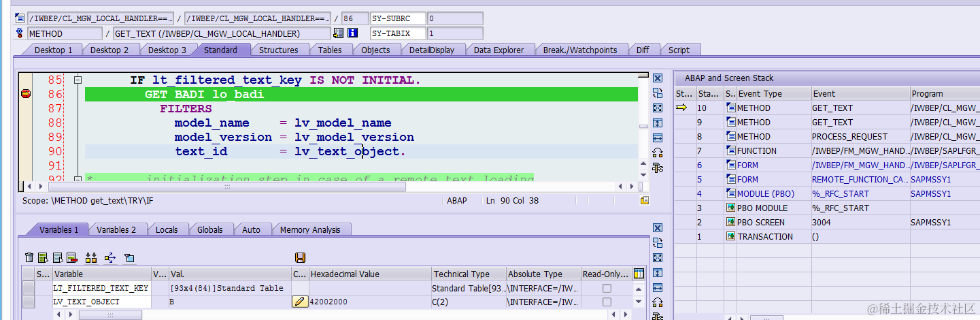Select the PBO SCREEN 3004 stack row
The width and height of the screenshot is (980, 320).
(x=827, y=222)
